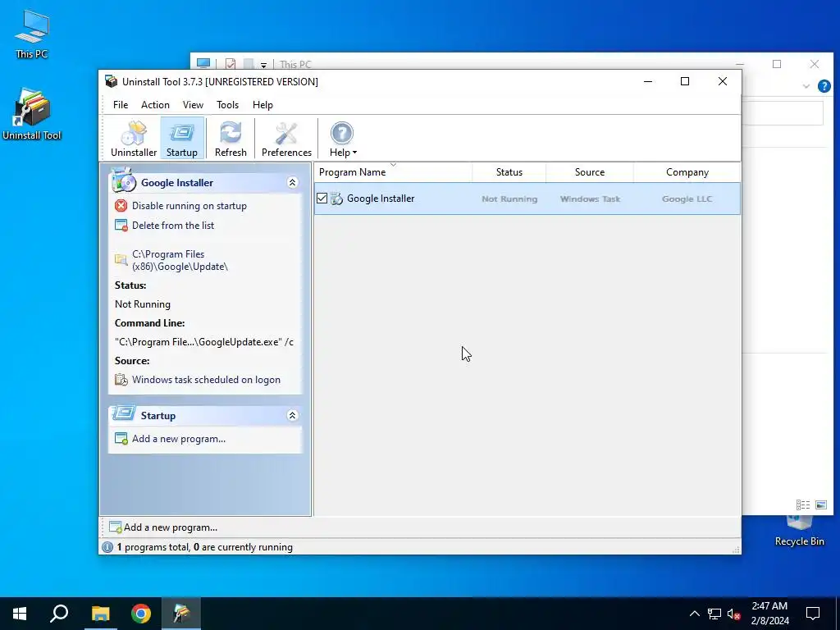Click Disable running on startup link
This screenshot has height=630, width=840.
tap(189, 206)
